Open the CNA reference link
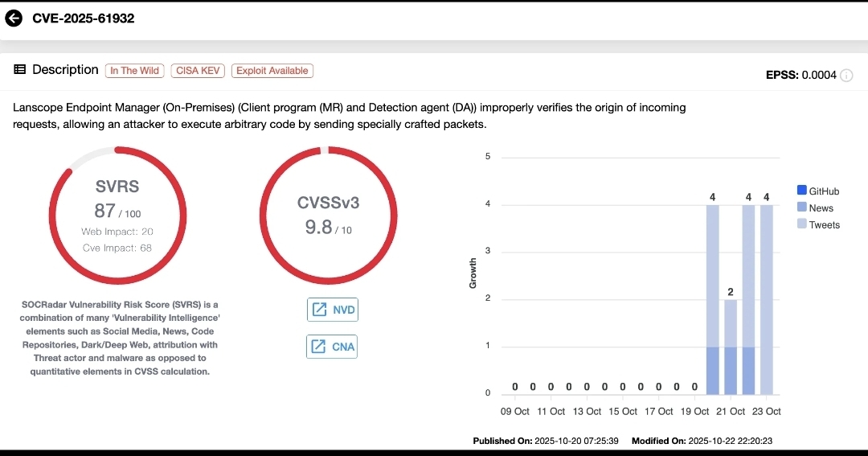 coord(332,347)
